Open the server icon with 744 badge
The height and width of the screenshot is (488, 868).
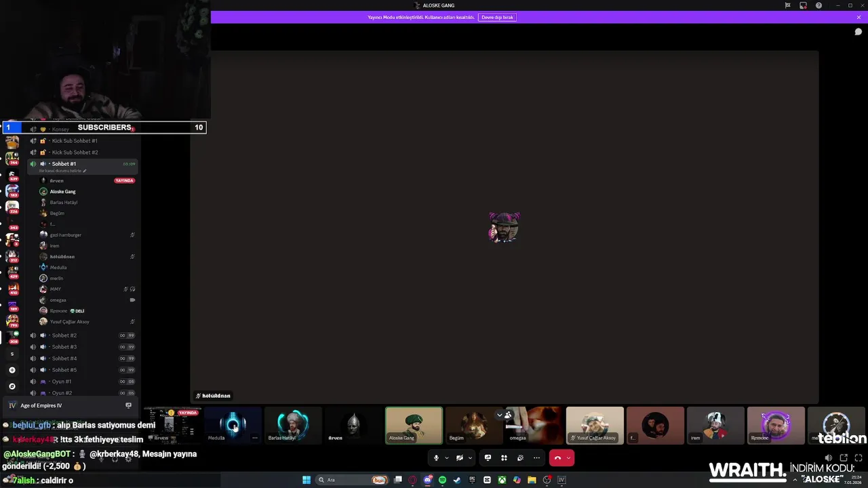click(x=12, y=158)
